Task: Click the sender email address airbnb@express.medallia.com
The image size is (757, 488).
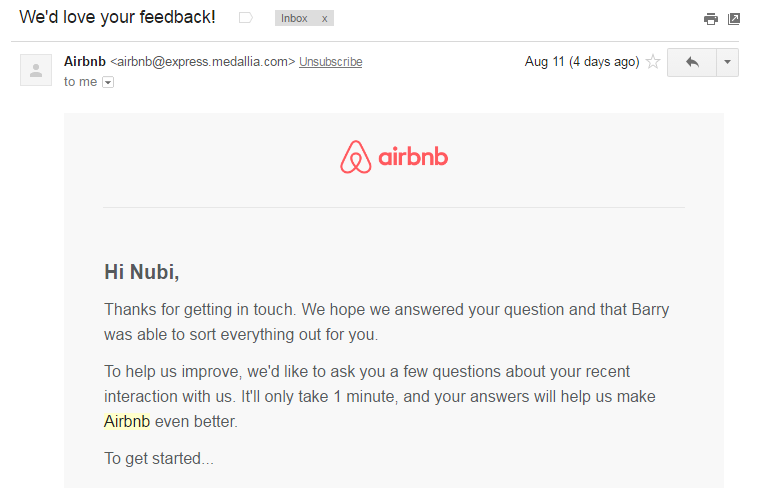Action: click(202, 62)
